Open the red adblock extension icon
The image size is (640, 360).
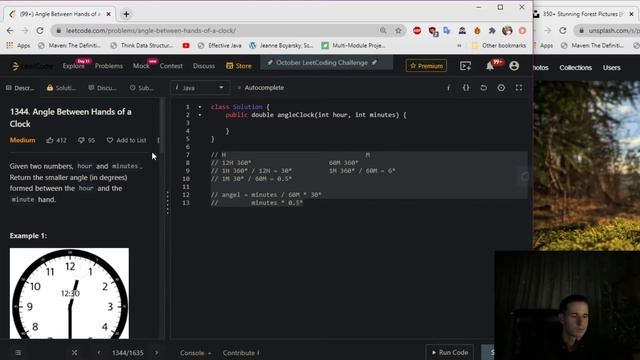point(417,31)
